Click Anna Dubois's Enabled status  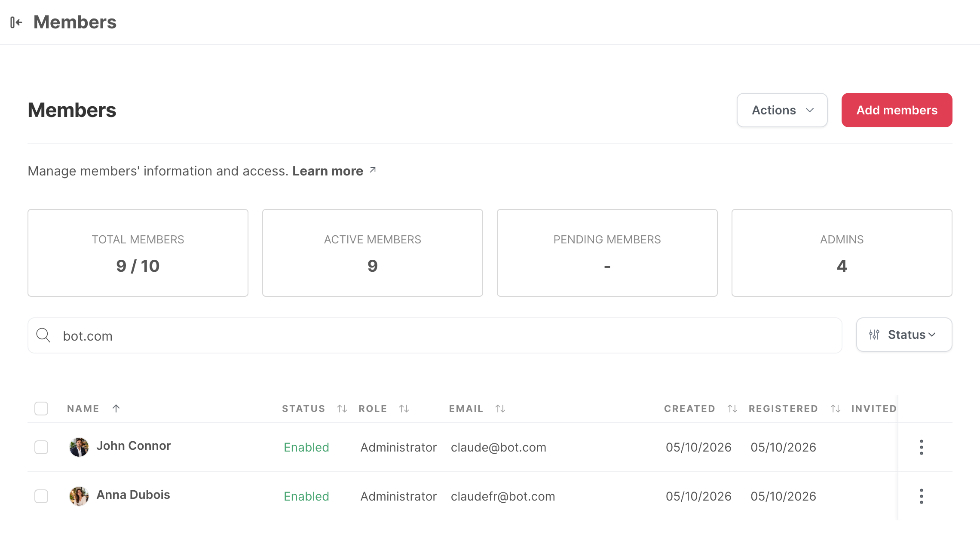[x=306, y=496]
